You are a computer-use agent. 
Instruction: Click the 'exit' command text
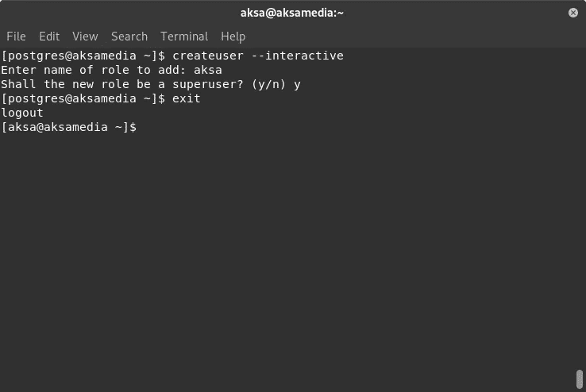click(187, 98)
